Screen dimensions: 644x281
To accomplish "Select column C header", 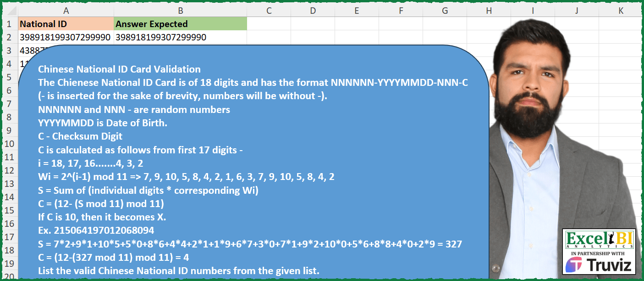I will coord(269,10).
